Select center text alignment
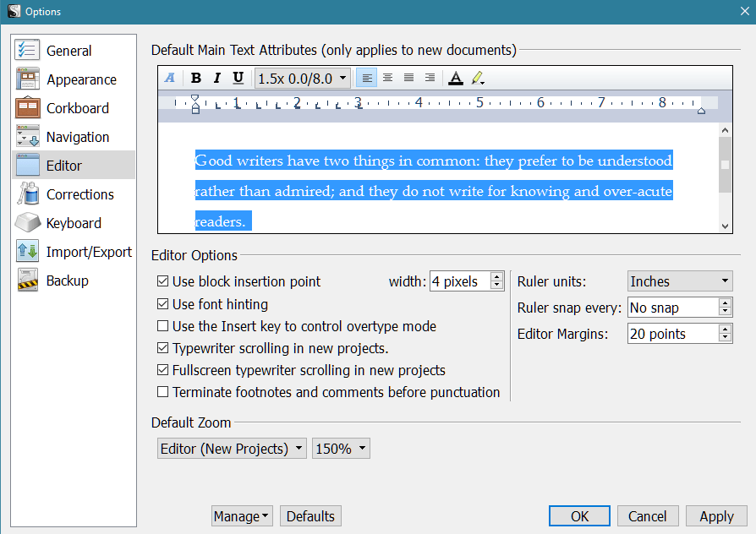 tap(387, 78)
